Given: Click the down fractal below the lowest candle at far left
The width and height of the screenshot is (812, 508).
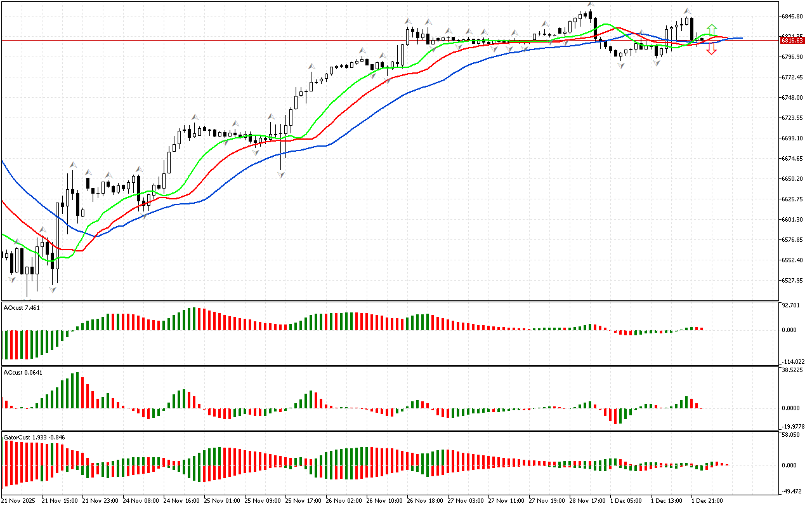Looking at the screenshot, I should (27, 301).
